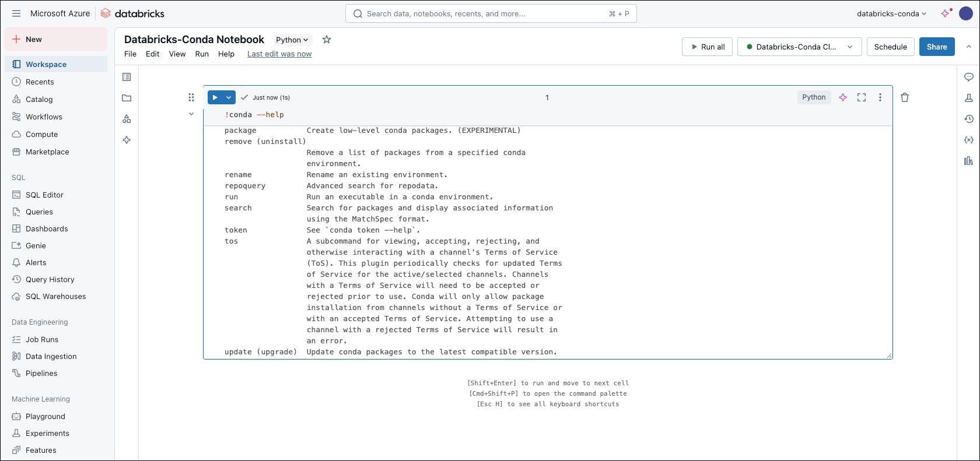
Task: Star the notebook as favorite
Action: pos(327,40)
